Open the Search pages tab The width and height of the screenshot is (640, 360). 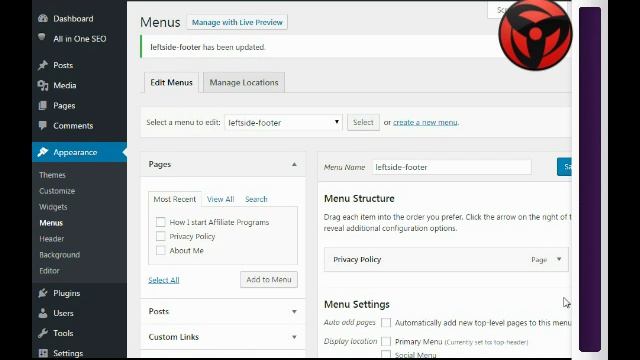pos(256,199)
